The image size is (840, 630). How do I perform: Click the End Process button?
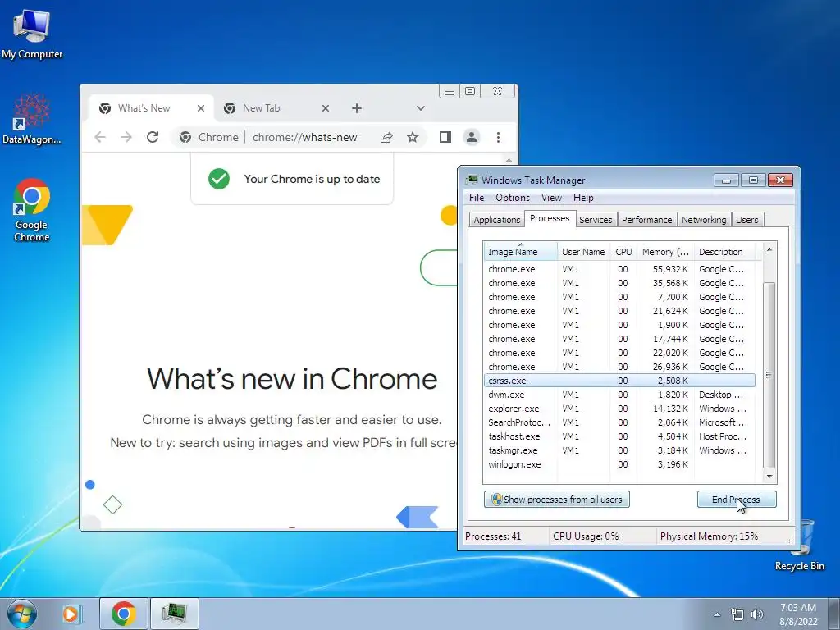click(736, 500)
